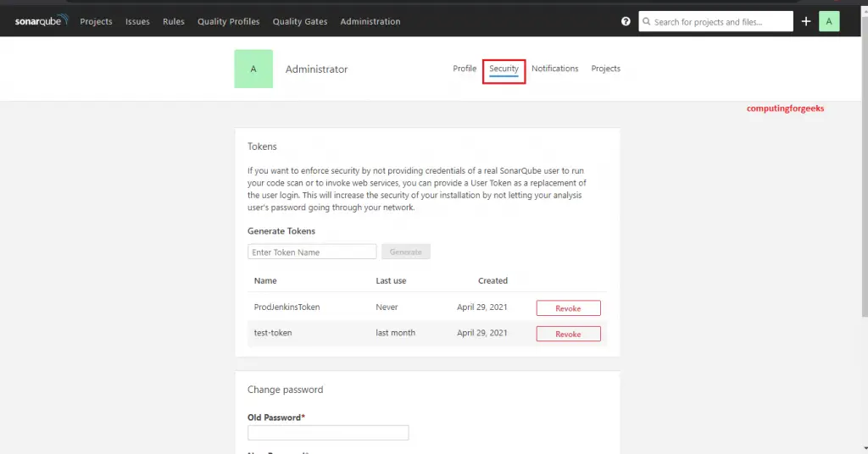Screen dimensions: 868x454
Task: Click the plus create icon
Action: click(806, 21)
